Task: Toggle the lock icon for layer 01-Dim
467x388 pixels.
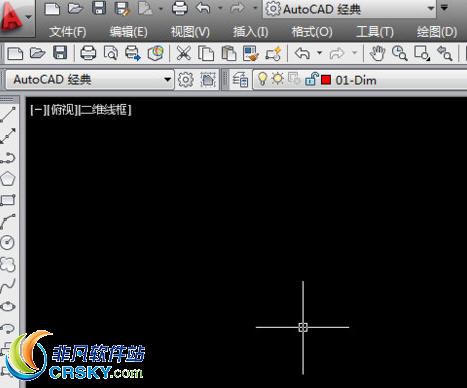Action: pos(312,79)
